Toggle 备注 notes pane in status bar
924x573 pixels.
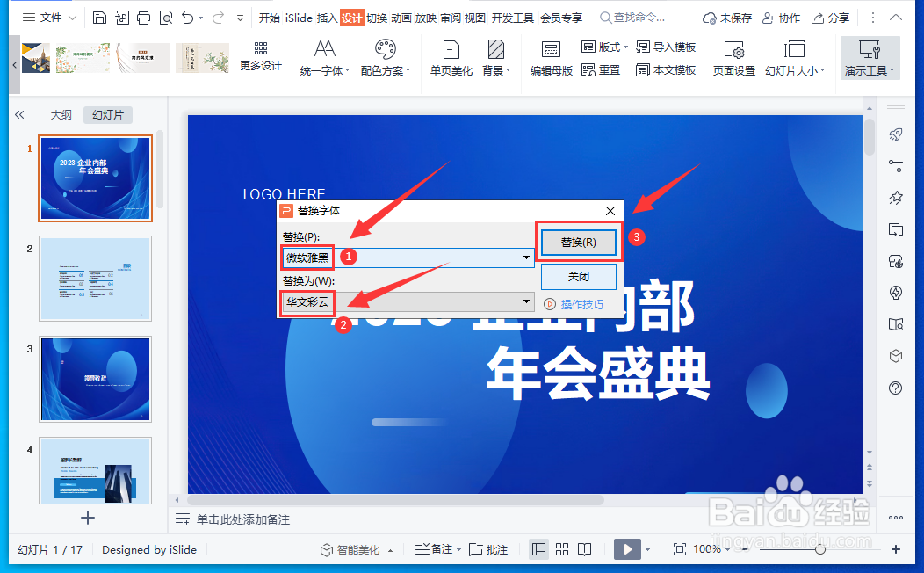[434, 549]
